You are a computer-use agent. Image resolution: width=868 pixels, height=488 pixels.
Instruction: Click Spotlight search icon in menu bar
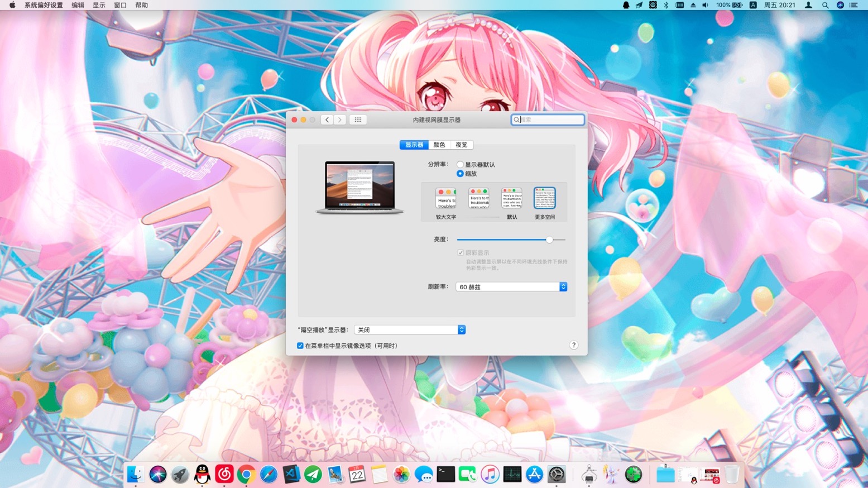825,5
